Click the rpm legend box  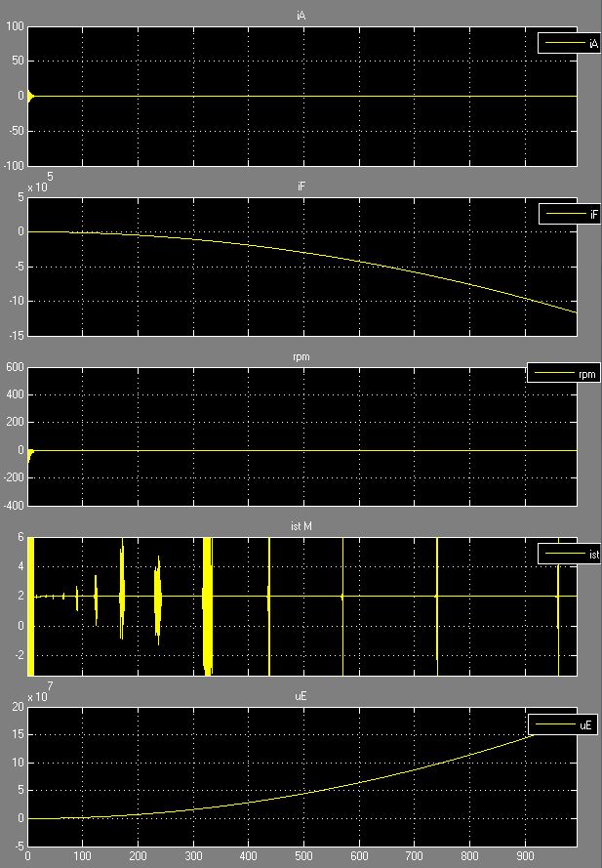point(563,373)
